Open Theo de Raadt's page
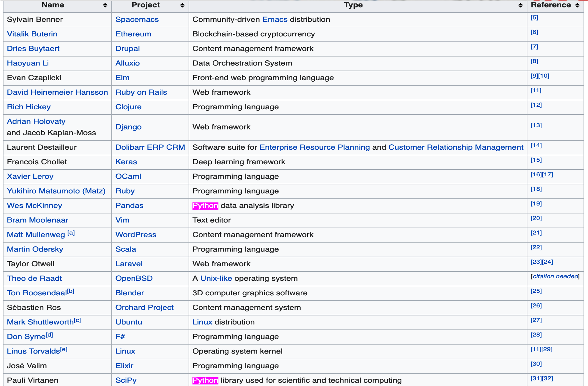Image resolution: width=588 pixels, height=386 pixels. 34,279
